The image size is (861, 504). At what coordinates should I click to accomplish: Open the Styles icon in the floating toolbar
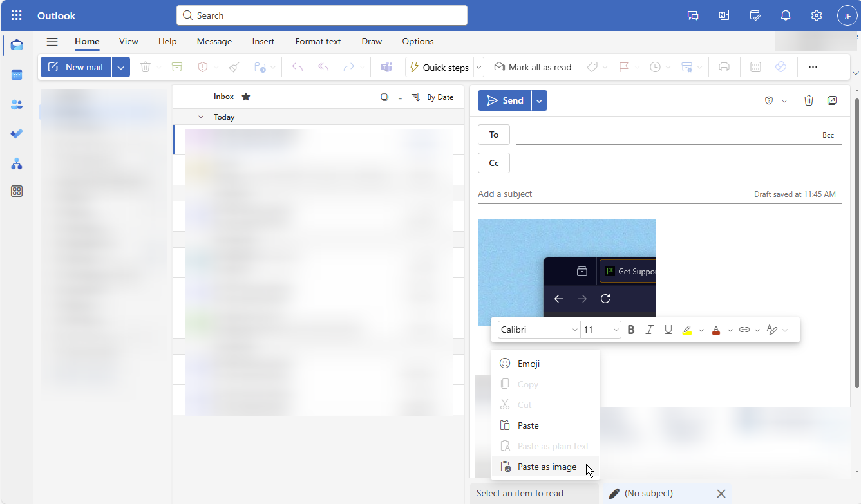[772, 330]
